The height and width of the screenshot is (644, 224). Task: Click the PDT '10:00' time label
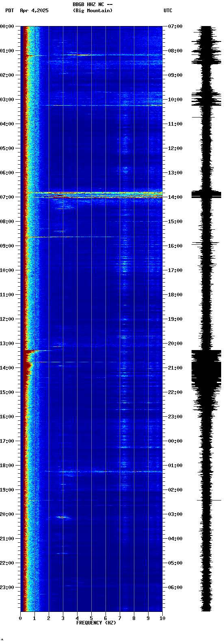tap(7, 270)
